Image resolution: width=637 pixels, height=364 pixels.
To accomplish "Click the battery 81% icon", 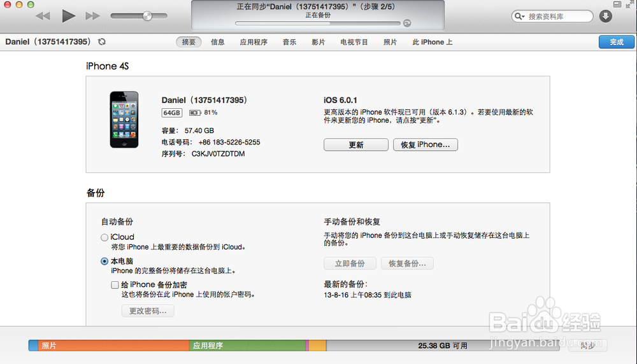I will pyautogui.click(x=195, y=113).
